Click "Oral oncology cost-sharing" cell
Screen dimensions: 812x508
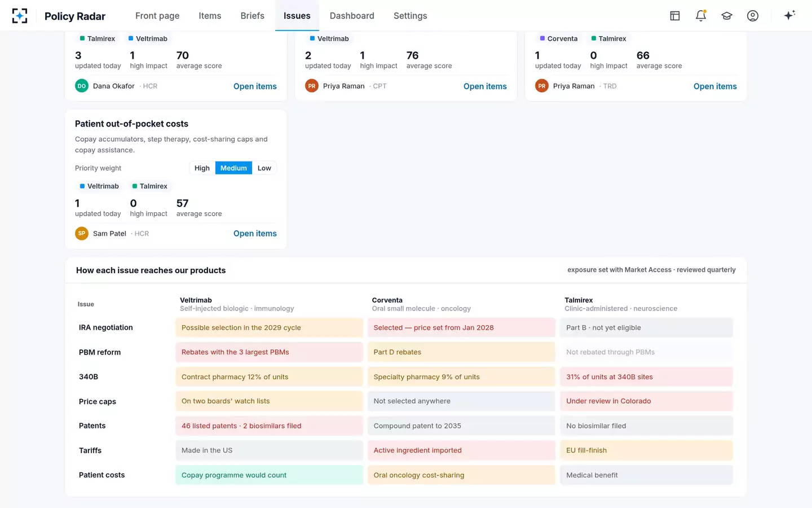tap(461, 475)
